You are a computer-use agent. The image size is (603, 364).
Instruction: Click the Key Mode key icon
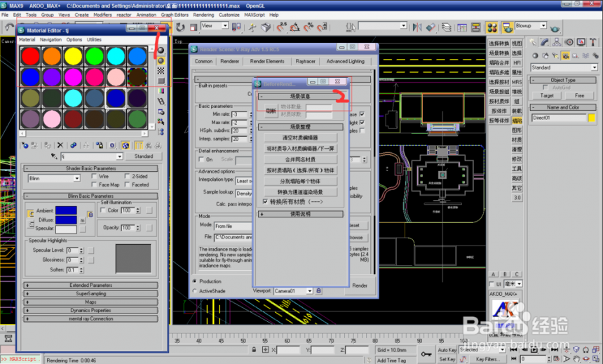click(426, 354)
